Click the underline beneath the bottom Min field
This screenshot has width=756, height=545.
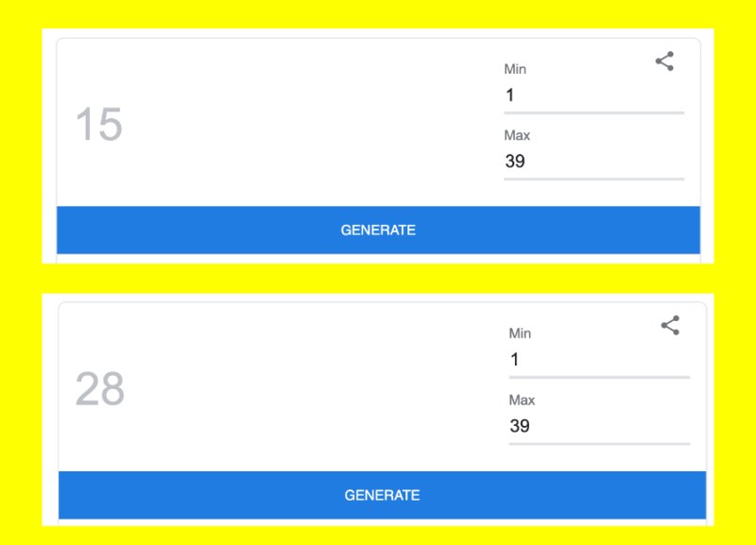point(598,378)
